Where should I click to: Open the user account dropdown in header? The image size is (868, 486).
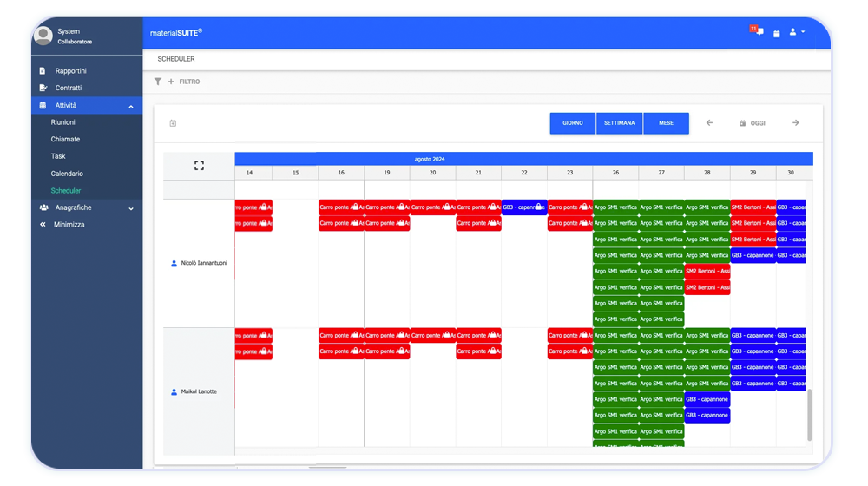(797, 32)
